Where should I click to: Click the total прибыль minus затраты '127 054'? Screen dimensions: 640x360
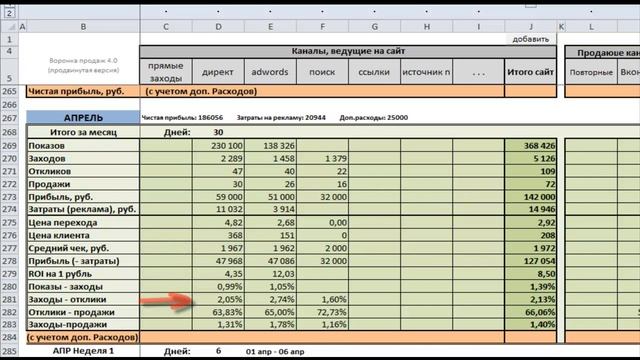click(531, 261)
